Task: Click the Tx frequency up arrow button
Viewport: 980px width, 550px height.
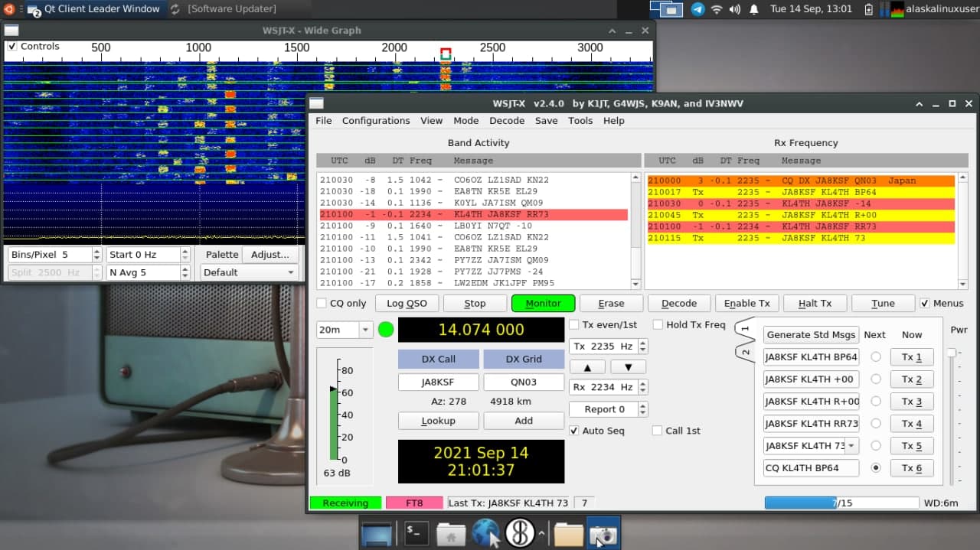Action: [x=588, y=367]
